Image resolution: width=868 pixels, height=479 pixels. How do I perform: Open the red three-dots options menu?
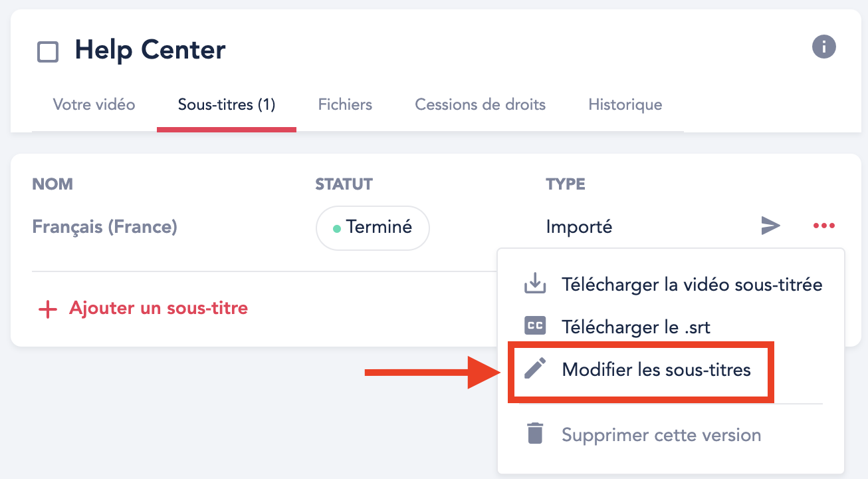[824, 226]
